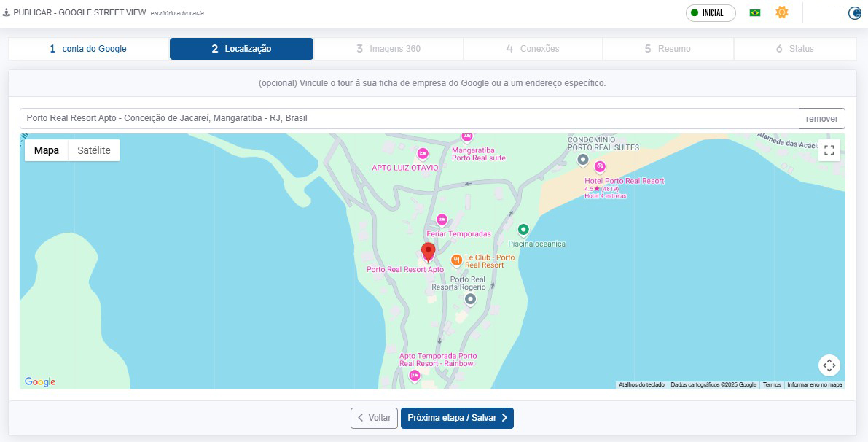Go to step 1 conta do Google
This screenshot has height=442, width=868.
click(x=88, y=49)
